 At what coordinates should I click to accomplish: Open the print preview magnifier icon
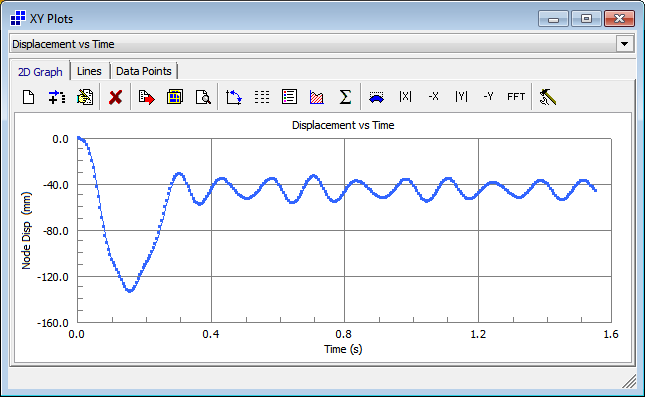pyautogui.click(x=203, y=97)
